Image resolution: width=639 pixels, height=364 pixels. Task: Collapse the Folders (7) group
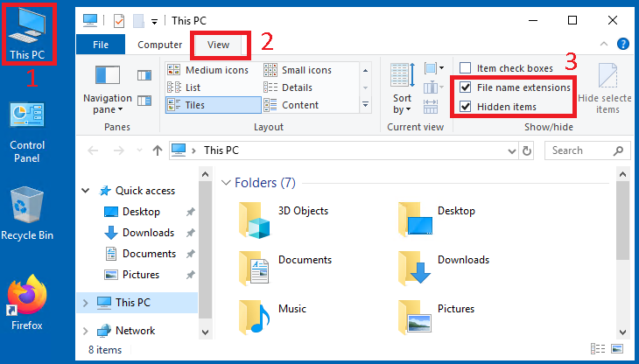[x=226, y=183]
